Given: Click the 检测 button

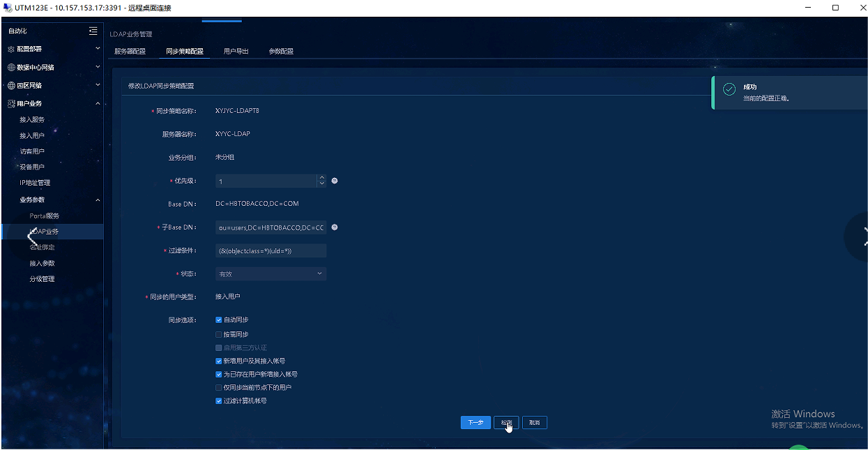Looking at the screenshot, I should (506, 423).
